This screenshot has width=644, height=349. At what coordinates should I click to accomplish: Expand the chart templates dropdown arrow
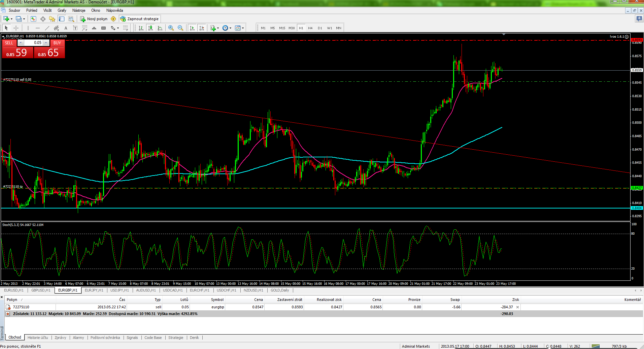[x=243, y=28]
